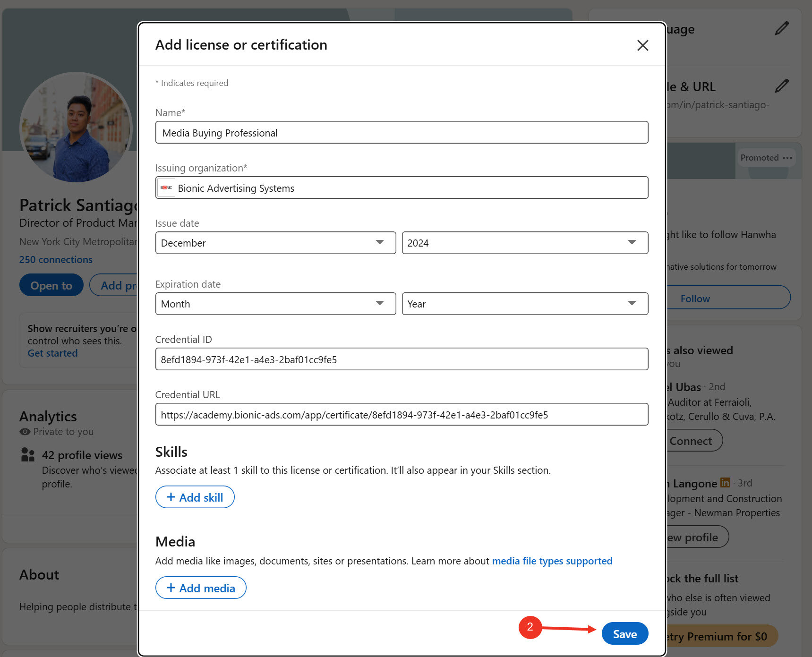Click the Credential URL field
The height and width of the screenshot is (657, 812).
click(x=402, y=414)
